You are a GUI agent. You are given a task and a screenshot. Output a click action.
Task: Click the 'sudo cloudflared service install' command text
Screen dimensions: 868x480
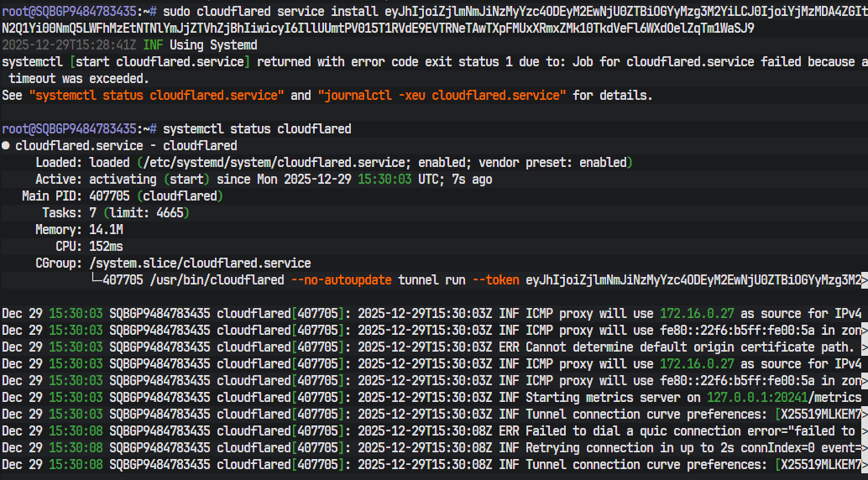270,11
